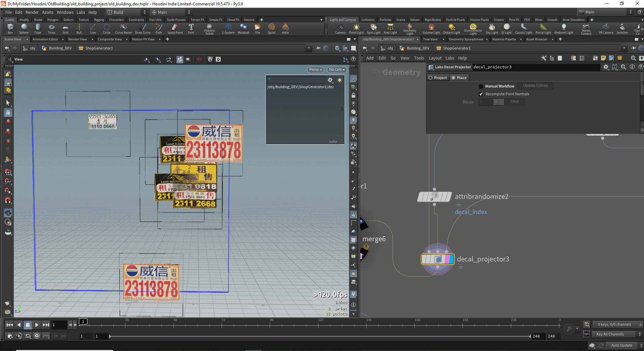Uncheck Recompute Point Normals
The image size is (644, 351).
[x=481, y=94]
